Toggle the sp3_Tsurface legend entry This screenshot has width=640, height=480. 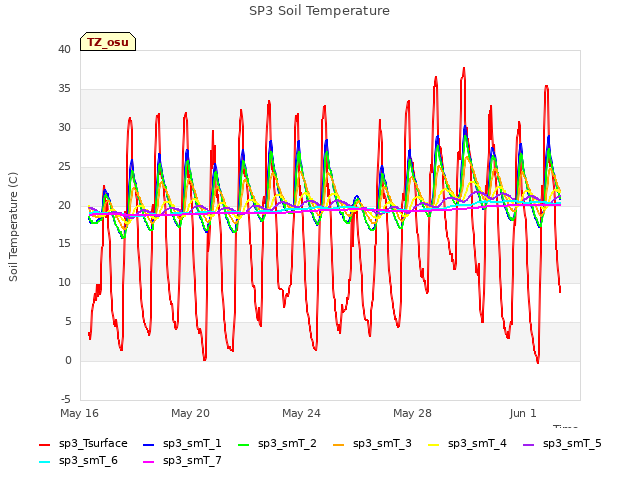point(83,444)
